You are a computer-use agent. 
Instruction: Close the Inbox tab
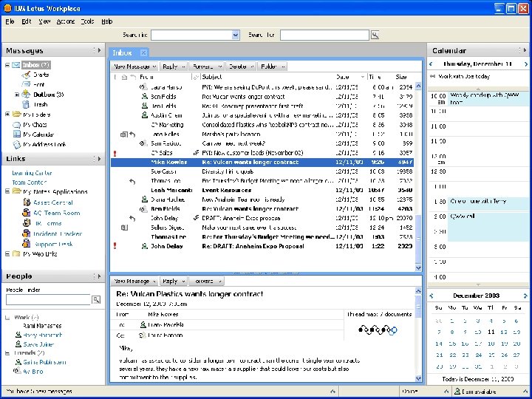(144, 52)
